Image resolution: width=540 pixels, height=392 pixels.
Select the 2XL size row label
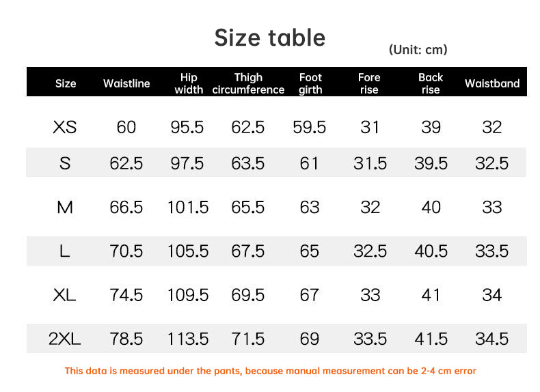(x=65, y=339)
